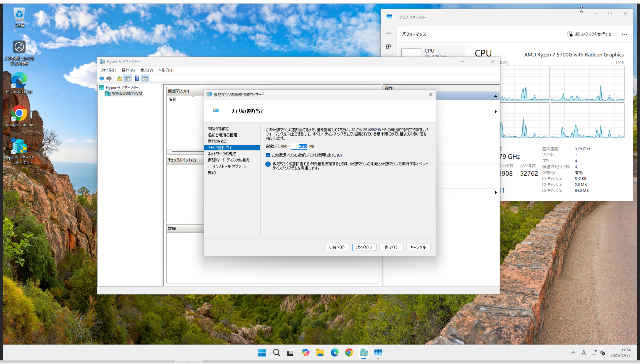Click the キャンセル cancel button
This screenshot has width=640, height=364.
tap(418, 247)
